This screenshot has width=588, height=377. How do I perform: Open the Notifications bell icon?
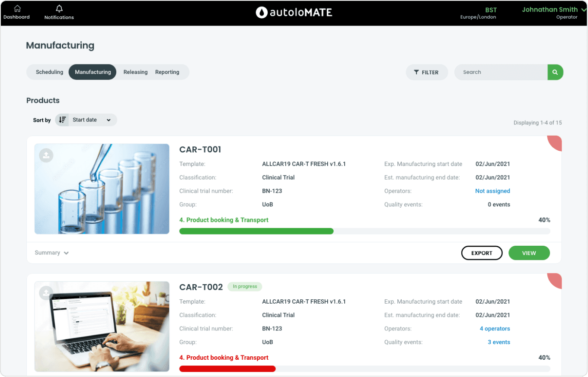(x=59, y=9)
